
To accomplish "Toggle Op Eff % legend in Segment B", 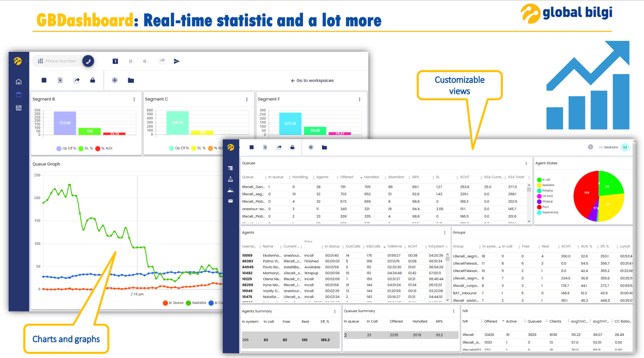I will tap(66, 149).
